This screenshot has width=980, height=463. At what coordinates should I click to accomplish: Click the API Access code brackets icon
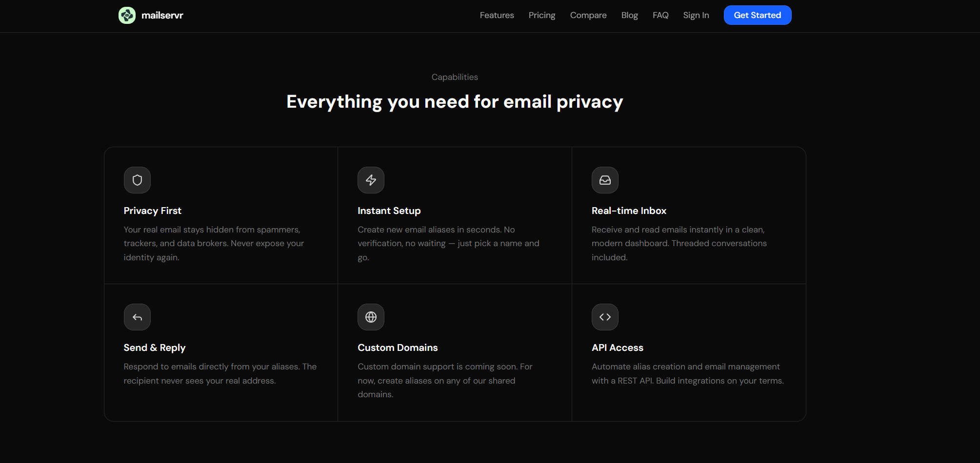click(605, 317)
